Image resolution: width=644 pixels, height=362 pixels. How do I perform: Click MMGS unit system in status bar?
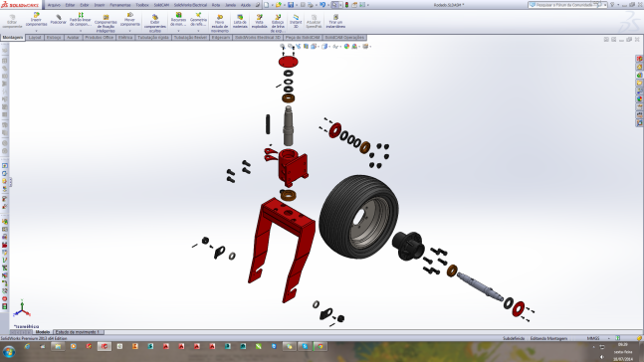592,338
